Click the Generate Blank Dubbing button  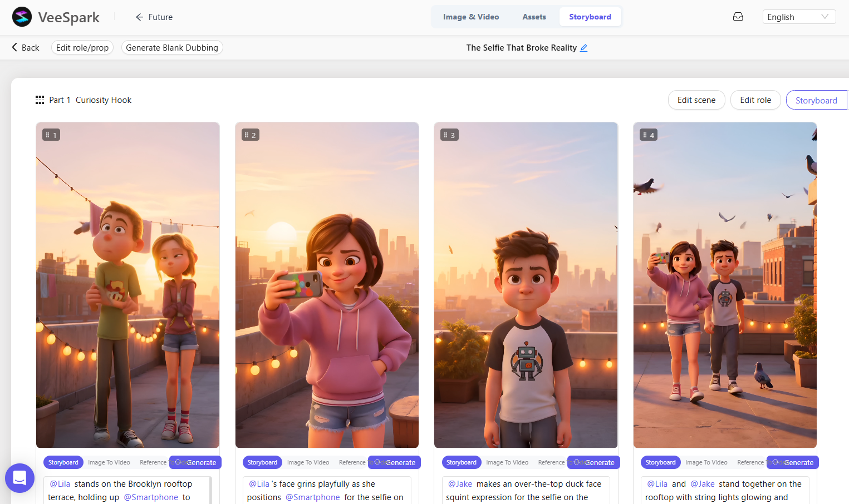pos(171,47)
